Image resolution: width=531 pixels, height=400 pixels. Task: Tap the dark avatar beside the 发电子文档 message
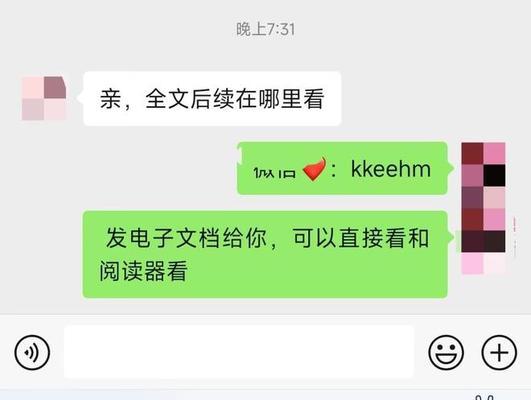tap(483, 219)
